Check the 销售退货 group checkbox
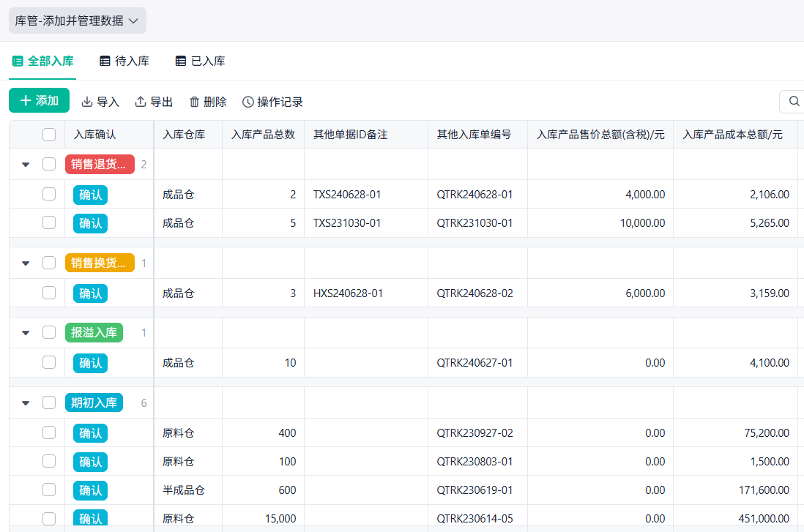 click(x=49, y=164)
